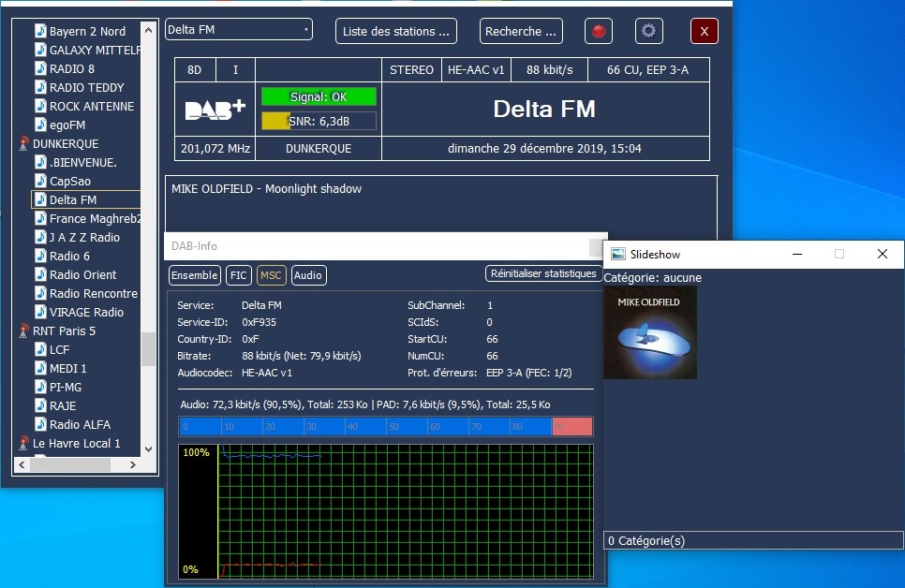The height and width of the screenshot is (588, 905).
Task: Open settings via the gear icon
Action: [x=648, y=31]
